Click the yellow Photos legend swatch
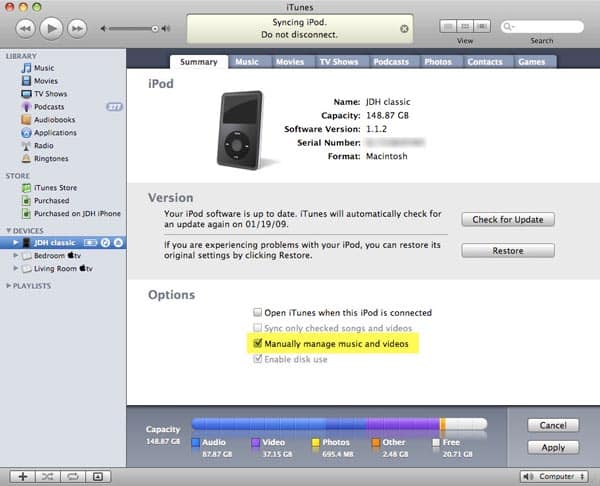Viewport: 600px width, 486px height. 316,442
